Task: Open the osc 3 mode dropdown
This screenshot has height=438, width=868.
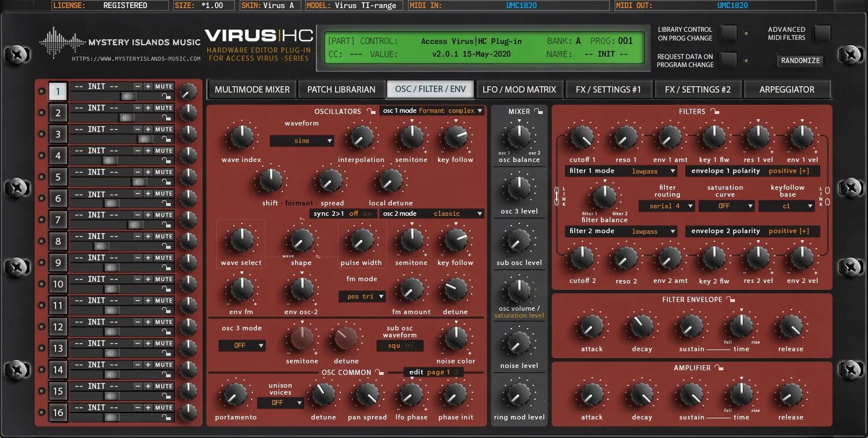Action: [242, 345]
